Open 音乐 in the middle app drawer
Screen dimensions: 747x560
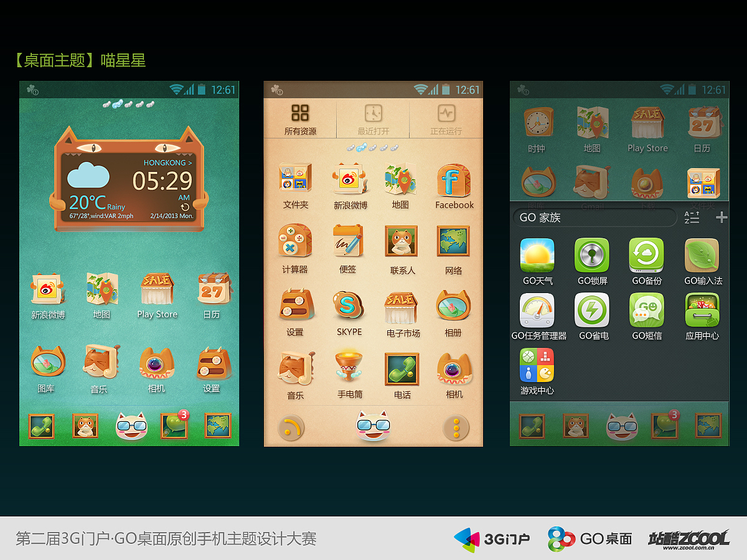[x=295, y=368]
